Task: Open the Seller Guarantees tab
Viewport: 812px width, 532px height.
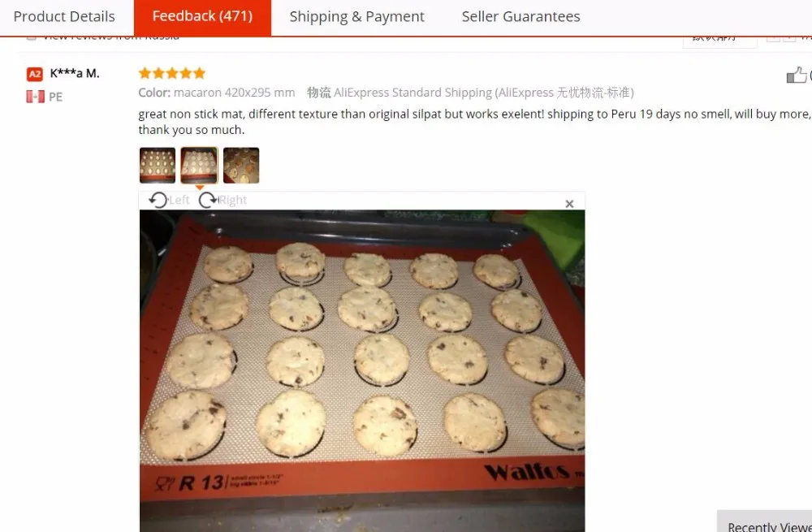Action: [521, 16]
